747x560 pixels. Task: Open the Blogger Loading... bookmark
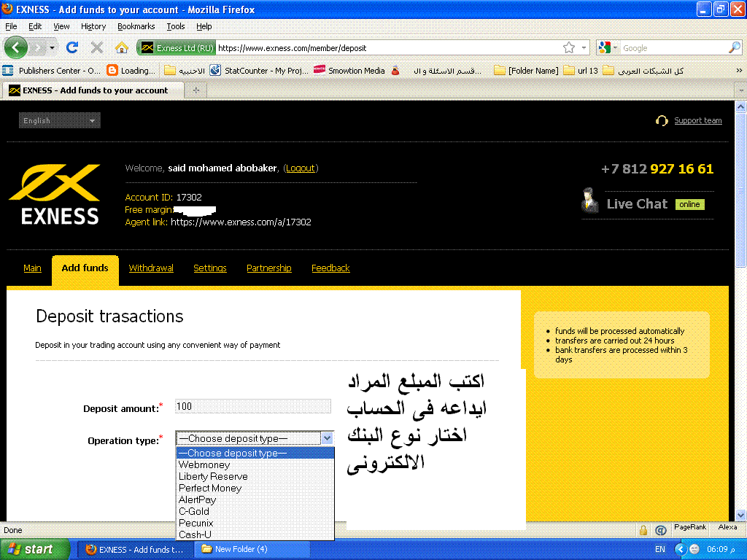(131, 71)
